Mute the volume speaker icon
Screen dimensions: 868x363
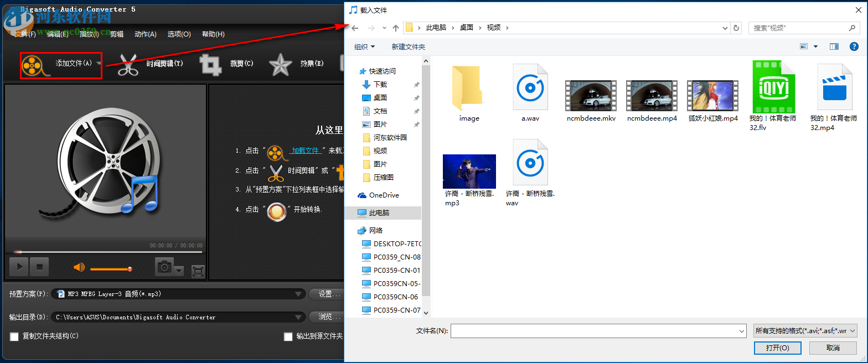(x=79, y=268)
